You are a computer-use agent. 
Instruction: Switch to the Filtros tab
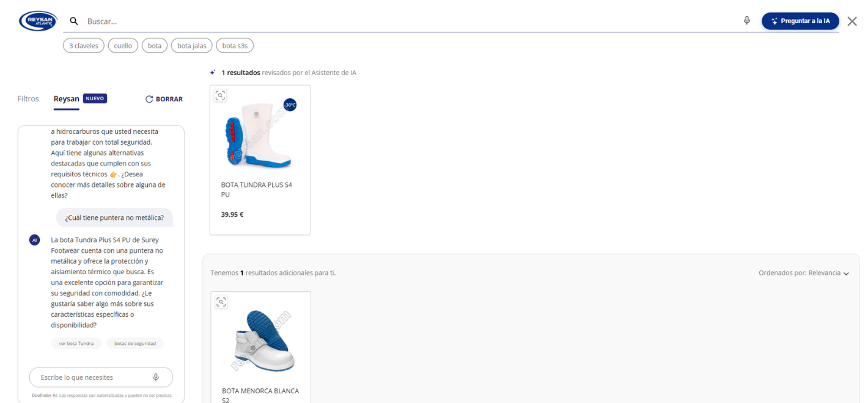28,99
